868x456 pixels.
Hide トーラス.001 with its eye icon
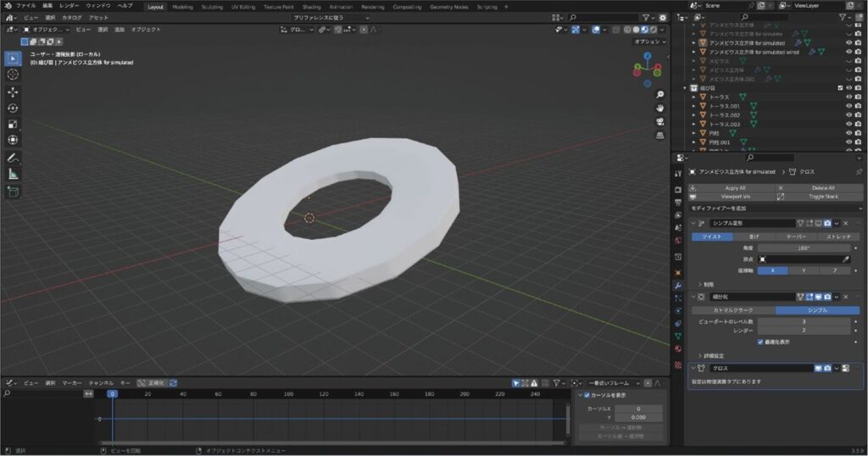(x=849, y=106)
